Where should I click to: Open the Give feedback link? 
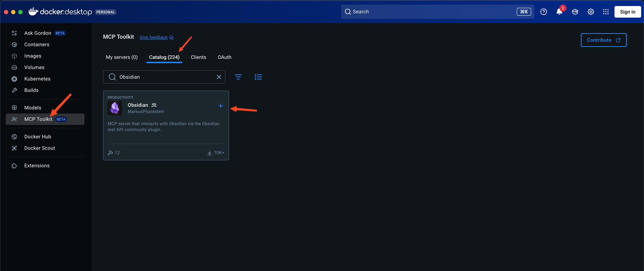pos(154,37)
